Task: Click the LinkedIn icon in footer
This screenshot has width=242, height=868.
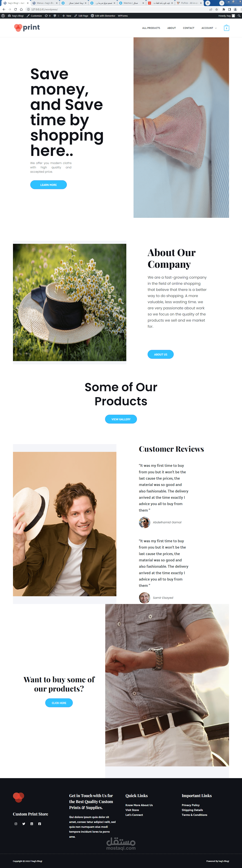Action: [x=32, y=824]
